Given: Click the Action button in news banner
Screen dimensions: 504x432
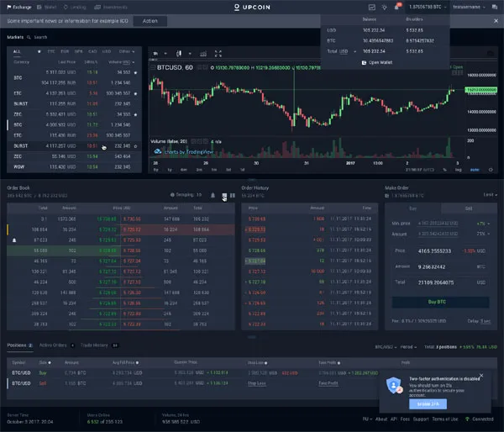Looking at the screenshot, I should 150,21.
